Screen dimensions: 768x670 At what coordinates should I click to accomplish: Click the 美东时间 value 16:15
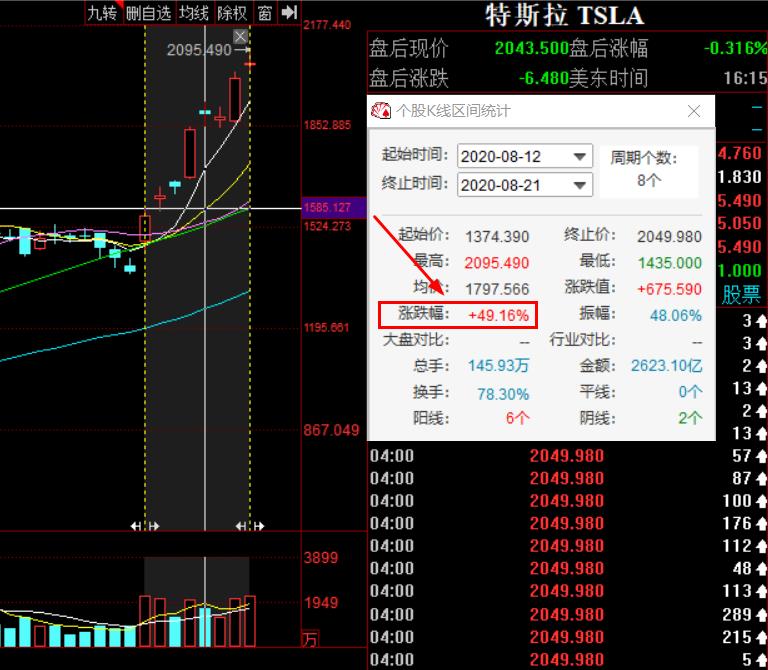click(x=745, y=78)
